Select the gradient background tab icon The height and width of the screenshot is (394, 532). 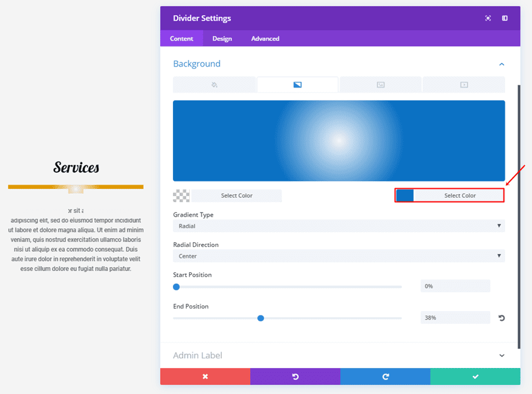(297, 85)
